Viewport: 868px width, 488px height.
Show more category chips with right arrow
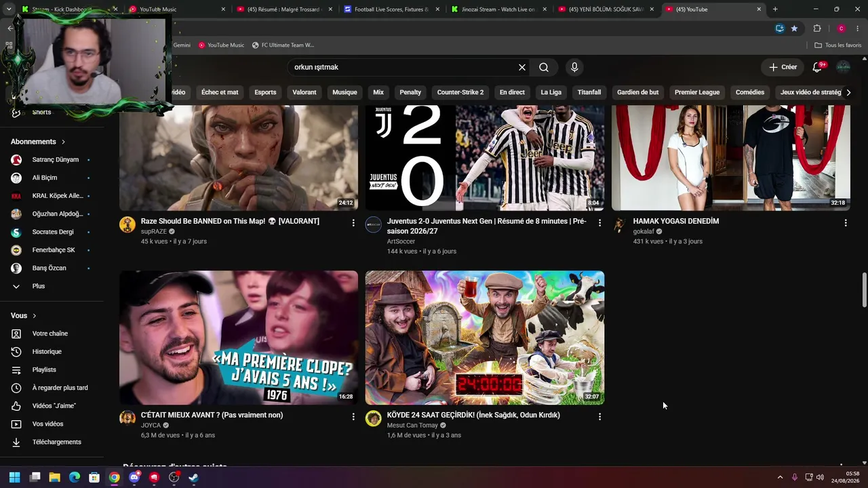(848, 92)
